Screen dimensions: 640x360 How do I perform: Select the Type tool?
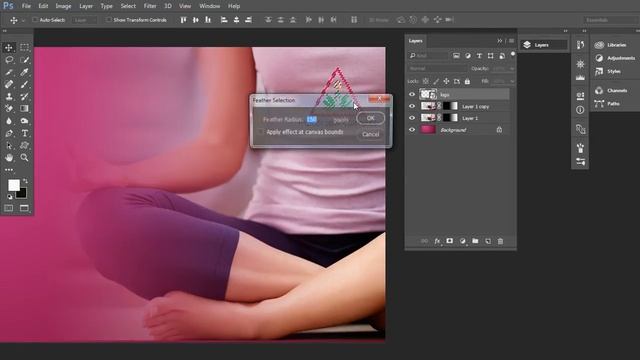click(x=24, y=133)
